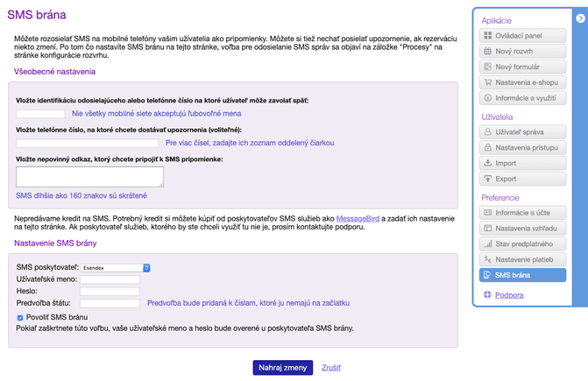Focus the Predvoľba štátu field

(x=110, y=303)
